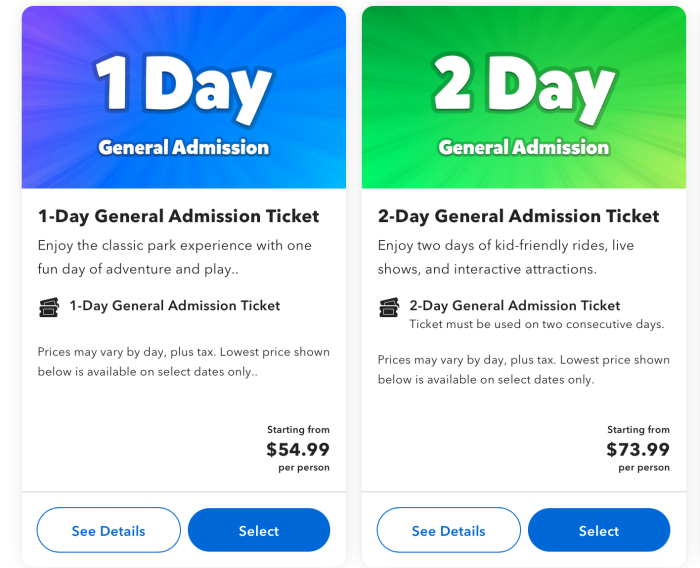Viewport: 700px width, 568px height.
Task: Click the price disclaimer on the 1-Day card
Action: tap(183, 362)
